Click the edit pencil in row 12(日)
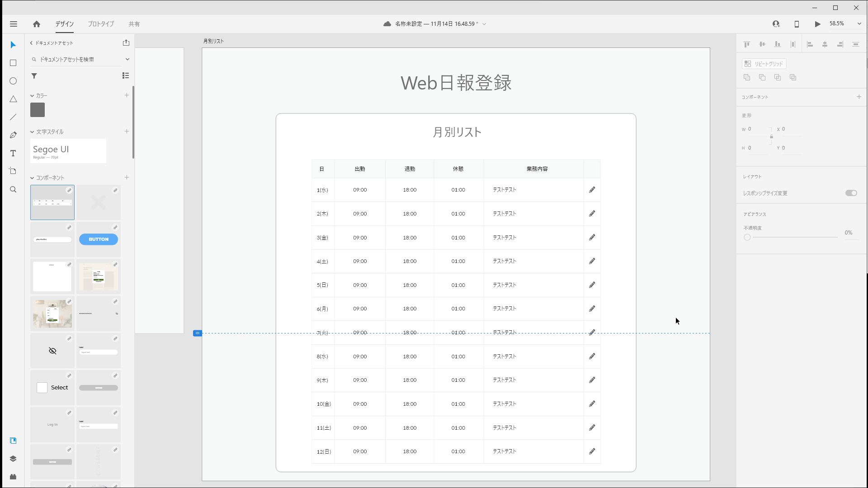Image resolution: width=868 pixels, height=488 pixels. click(x=592, y=451)
